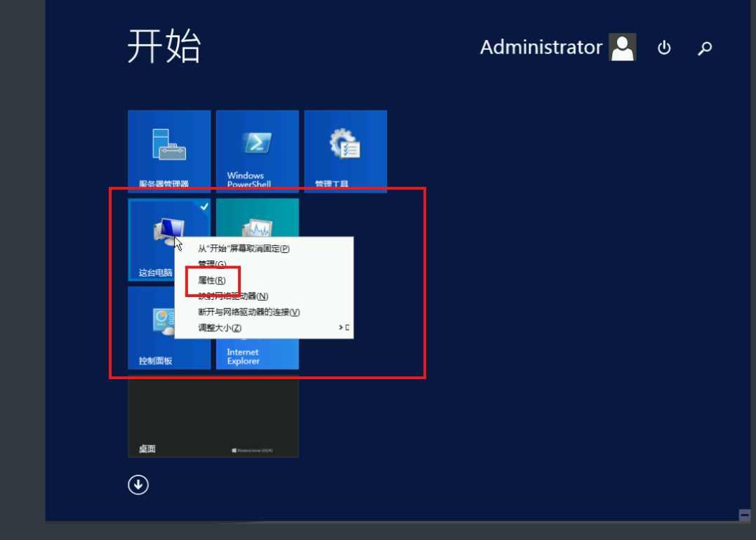This screenshot has height=540, width=756.
Task: Open the Desktop tile thumbnail
Action: tap(213, 417)
